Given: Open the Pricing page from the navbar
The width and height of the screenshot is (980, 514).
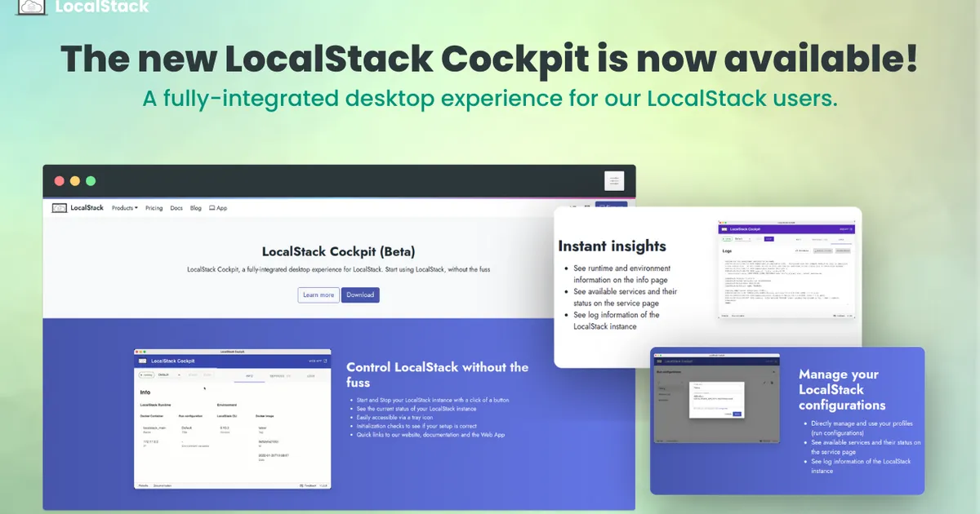Looking at the screenshot, I should point(154,208).
